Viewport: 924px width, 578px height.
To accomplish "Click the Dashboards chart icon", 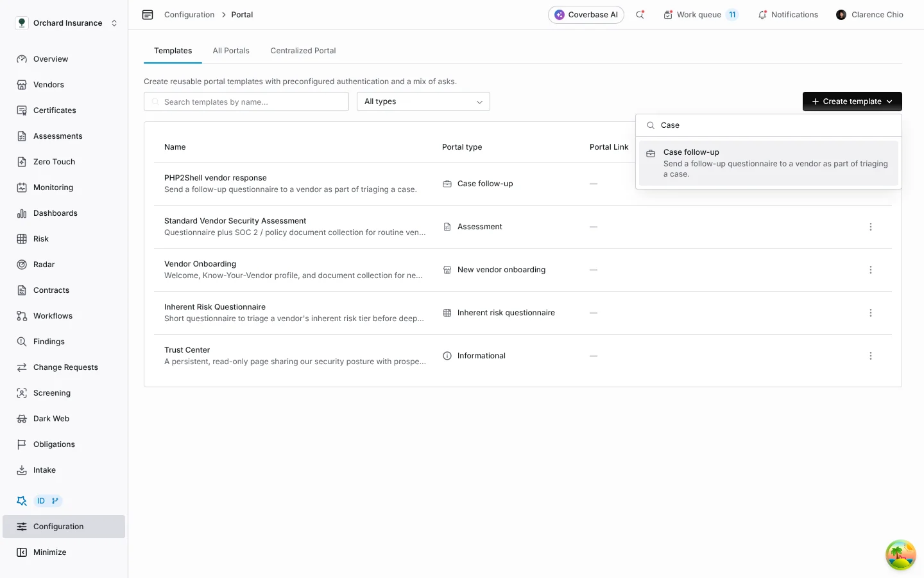I will click(22, 213).
